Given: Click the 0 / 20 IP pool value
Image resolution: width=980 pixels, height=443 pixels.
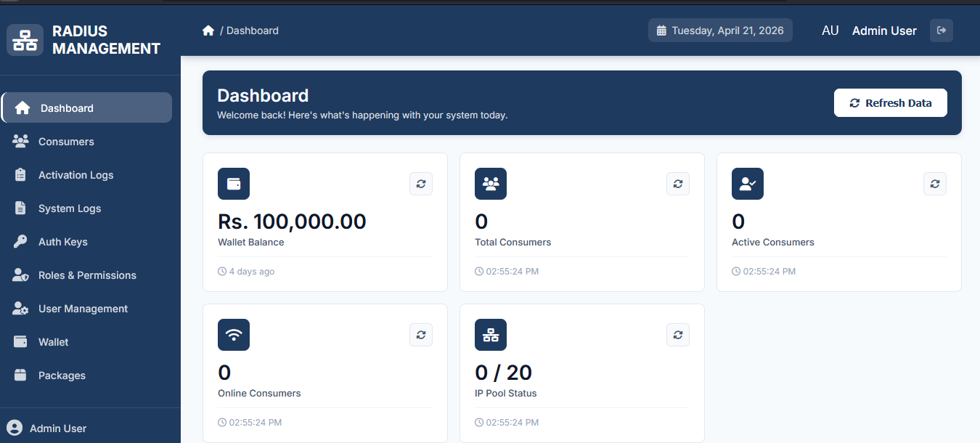Looking at the screenshot, I should 503,373.
